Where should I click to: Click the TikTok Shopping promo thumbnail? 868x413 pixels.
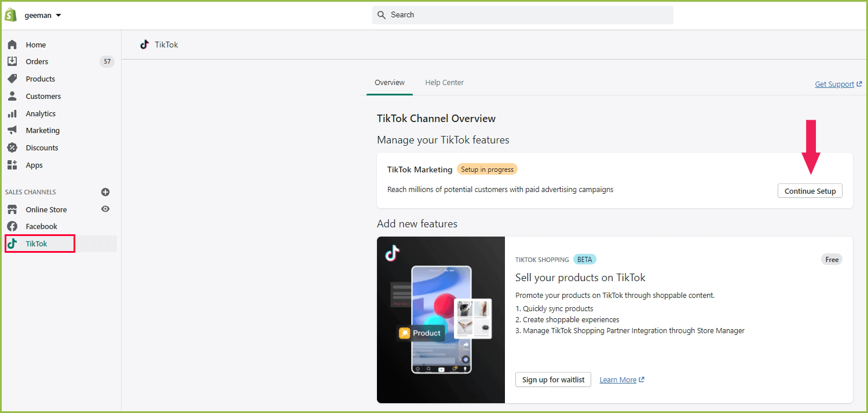tap(441, 319)
